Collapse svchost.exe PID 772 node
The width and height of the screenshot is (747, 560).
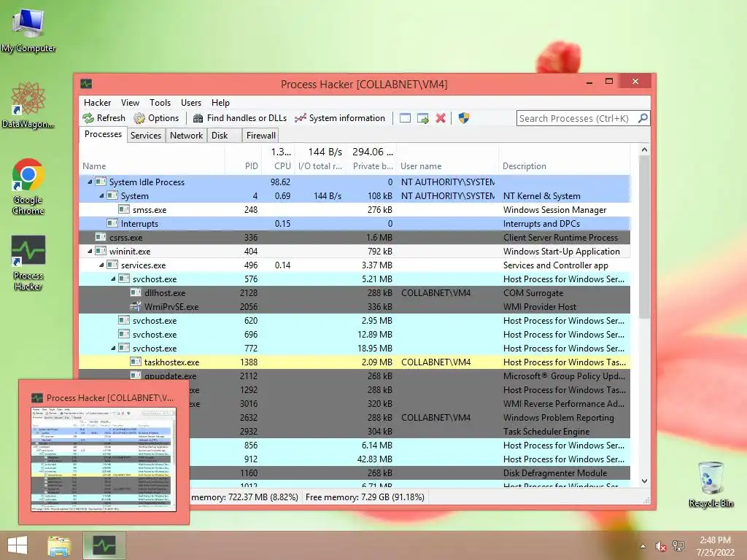(x=113, y=348)
